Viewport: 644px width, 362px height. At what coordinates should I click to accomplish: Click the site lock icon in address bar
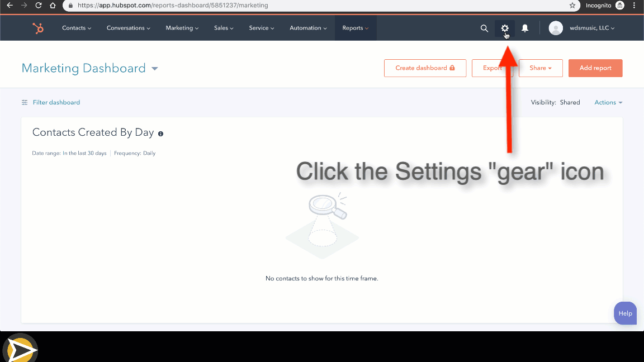coord(70,6)
